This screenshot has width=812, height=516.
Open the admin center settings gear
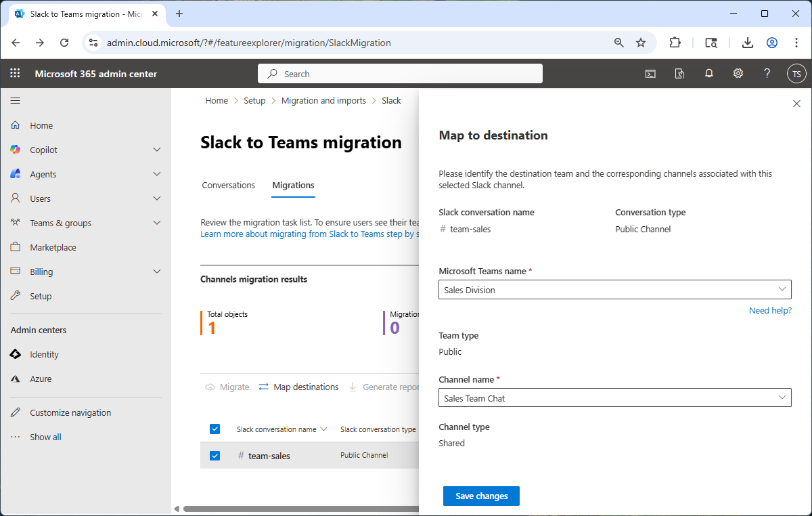[738, 73]
